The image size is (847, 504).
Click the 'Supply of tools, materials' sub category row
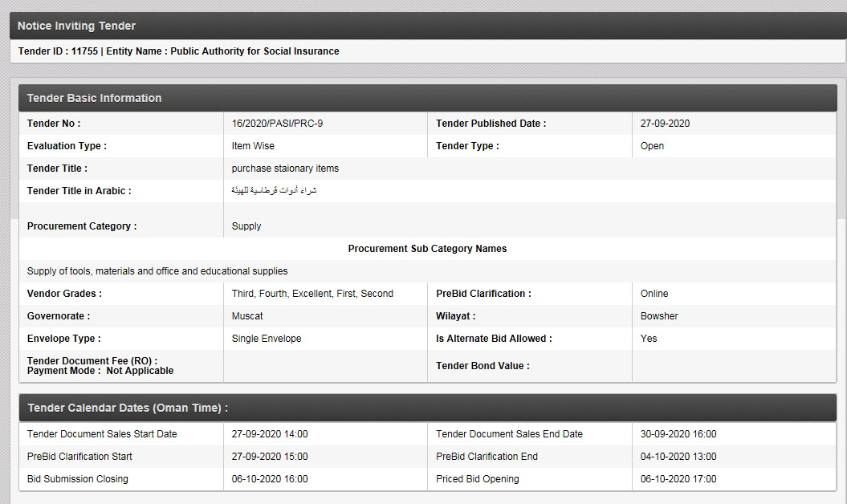[x=157, y=271]
